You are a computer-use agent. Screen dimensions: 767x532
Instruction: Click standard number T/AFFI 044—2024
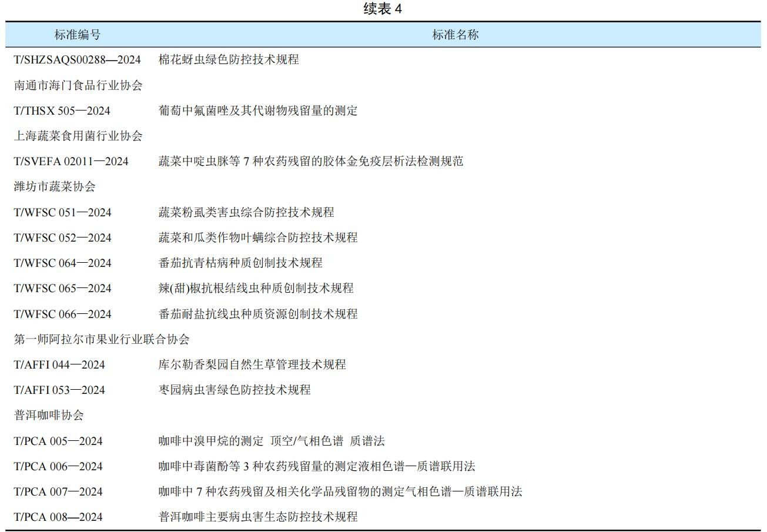pos(60,365)
